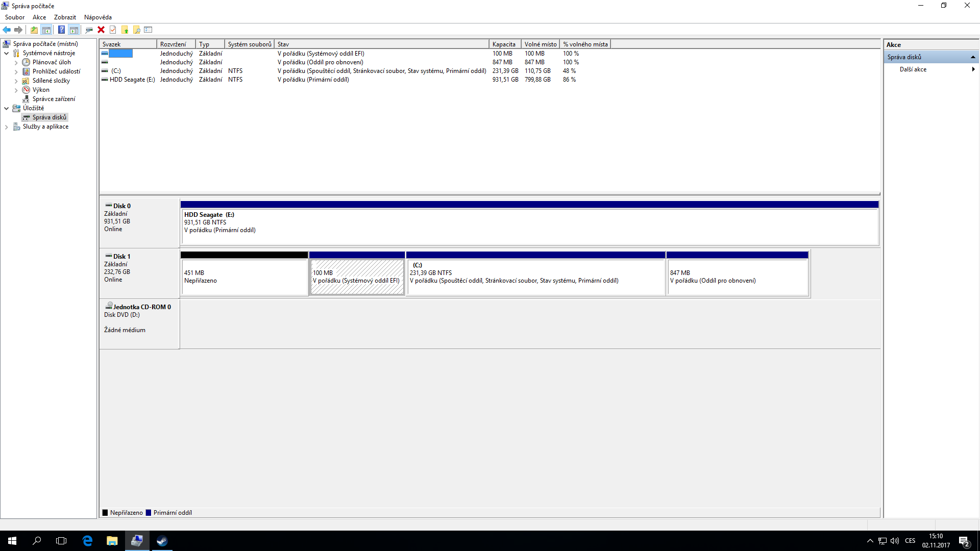Click the folder with magnifier icon
Screen dimensions: 980x551
coord(136,30)
